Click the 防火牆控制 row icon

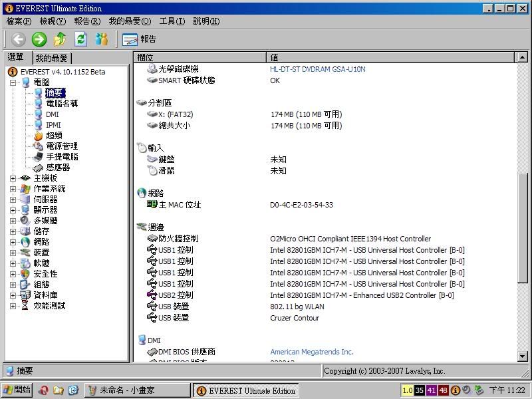(x=152, y=239)
